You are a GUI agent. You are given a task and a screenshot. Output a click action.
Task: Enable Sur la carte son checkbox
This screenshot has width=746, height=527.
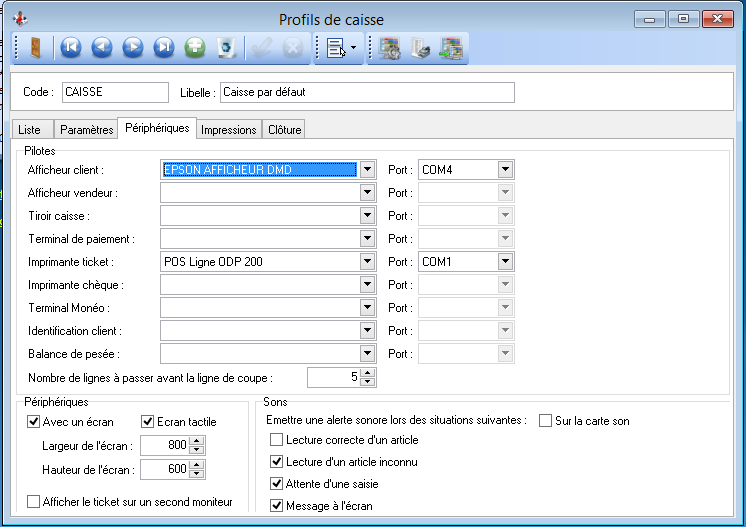click(545, 420)
